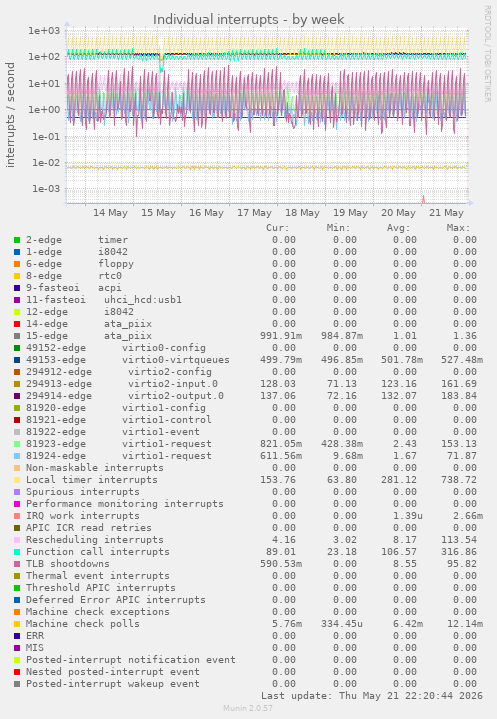Click the Avg: column header

[398, 228]
